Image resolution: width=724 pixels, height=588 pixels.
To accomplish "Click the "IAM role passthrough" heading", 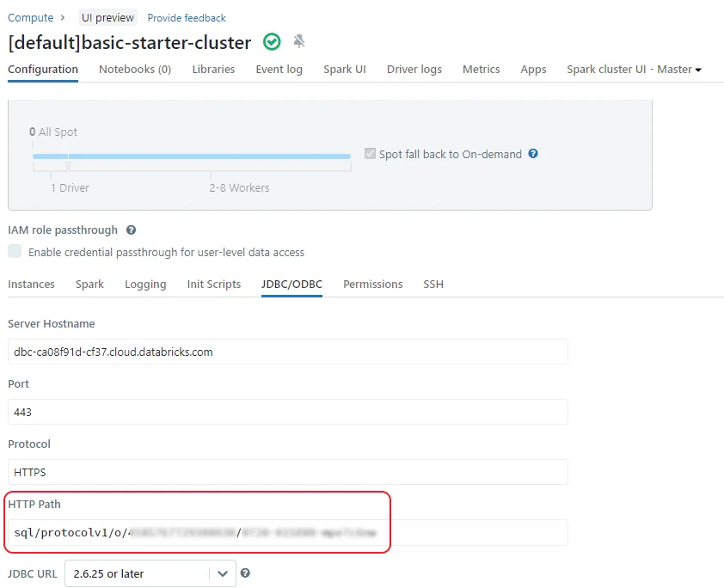I will [x=63, y=230].
